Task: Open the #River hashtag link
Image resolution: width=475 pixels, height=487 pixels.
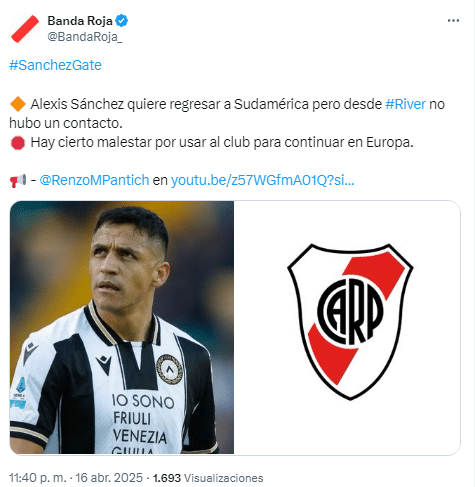Action: [405, 104]
